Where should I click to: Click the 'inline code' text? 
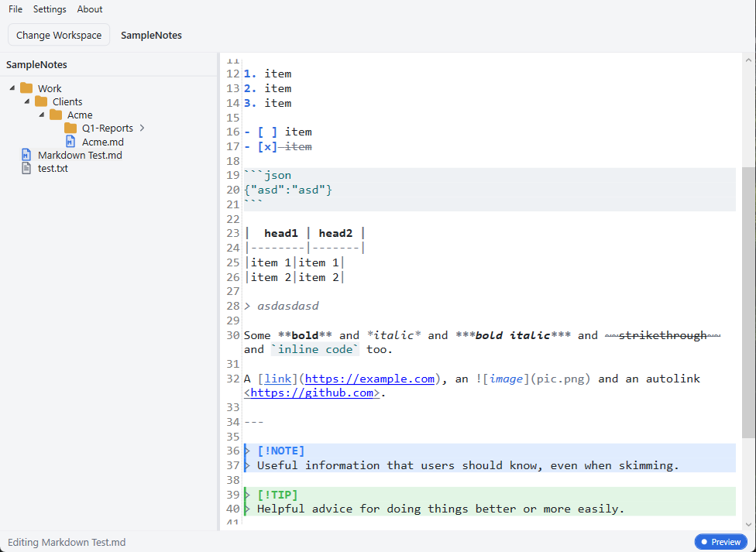315,349
